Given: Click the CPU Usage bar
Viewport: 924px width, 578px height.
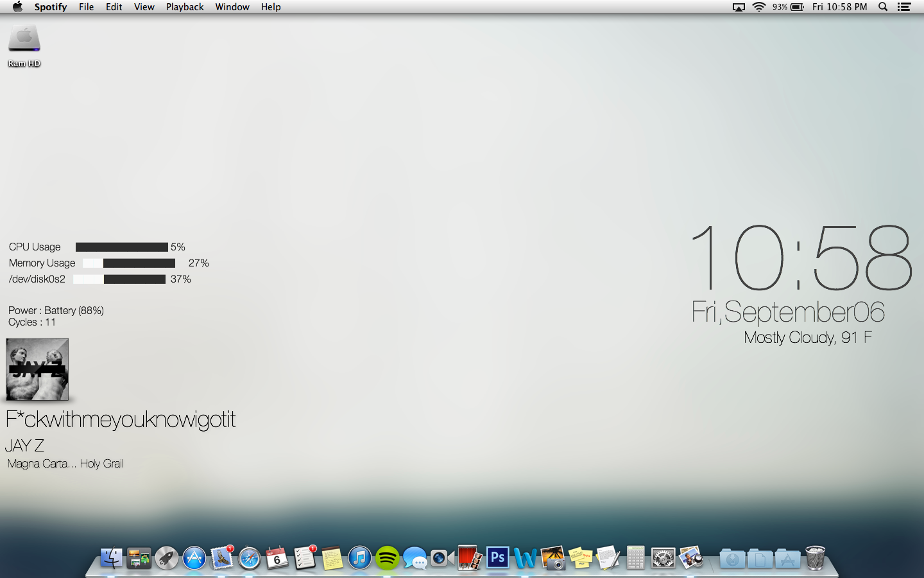Looking at the screenshot, I should coord(122,247).
